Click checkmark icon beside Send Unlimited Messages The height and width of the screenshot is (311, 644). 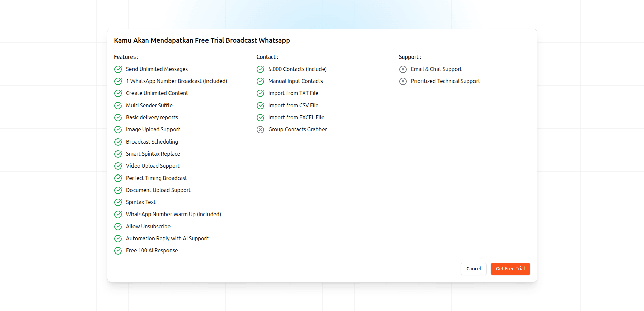[118, 69]
